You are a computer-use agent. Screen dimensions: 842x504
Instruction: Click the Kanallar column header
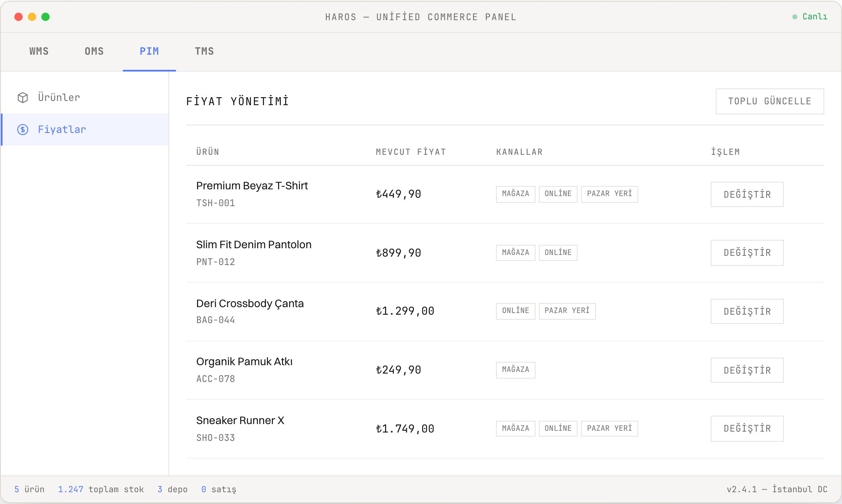pos(520,152)
